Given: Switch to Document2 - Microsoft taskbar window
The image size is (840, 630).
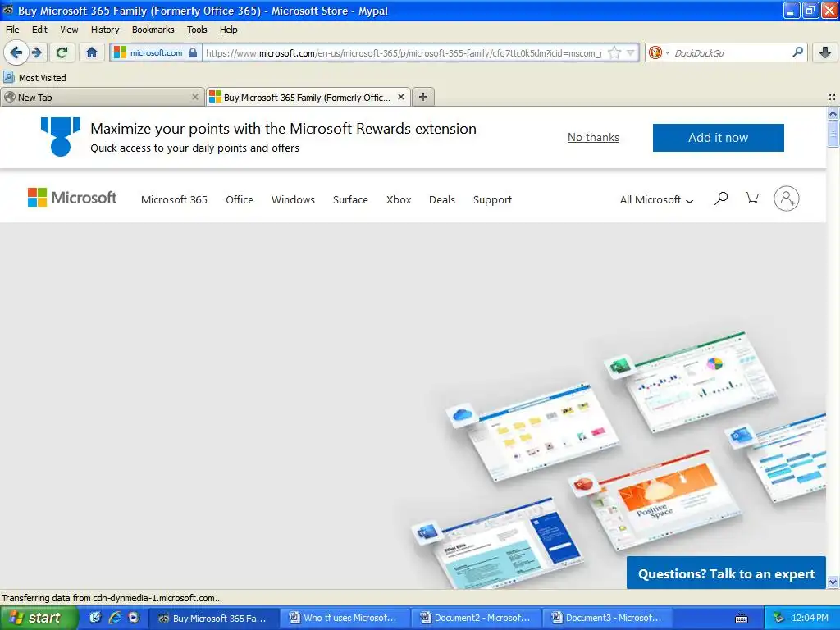Looking at the screenshot, I should [x=477, y=618].
